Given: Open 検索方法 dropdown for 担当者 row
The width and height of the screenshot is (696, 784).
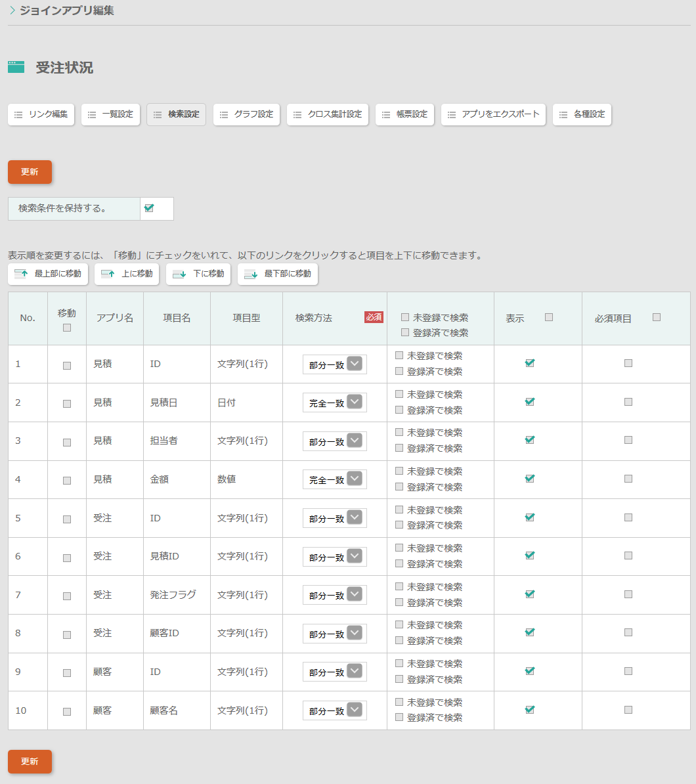Looking at the screenshot, I should [x=334, y=441].
